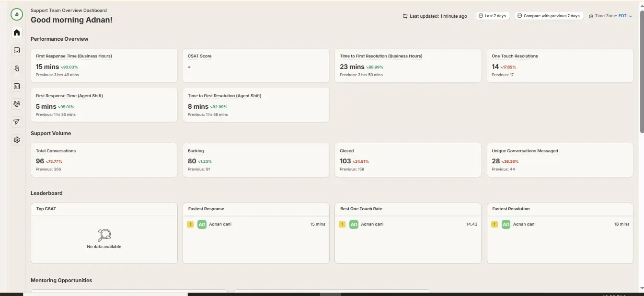Select Adnan dani name in Fastest Response
Image resolution: width=644 pixels, height=296 pixels.
click(x=220, y=224)
